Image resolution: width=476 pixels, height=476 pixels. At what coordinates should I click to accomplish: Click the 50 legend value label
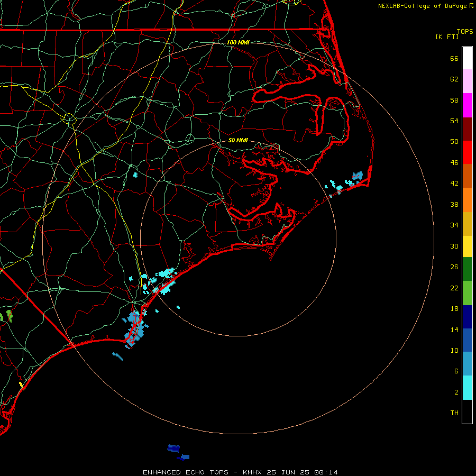coord(454,141)
